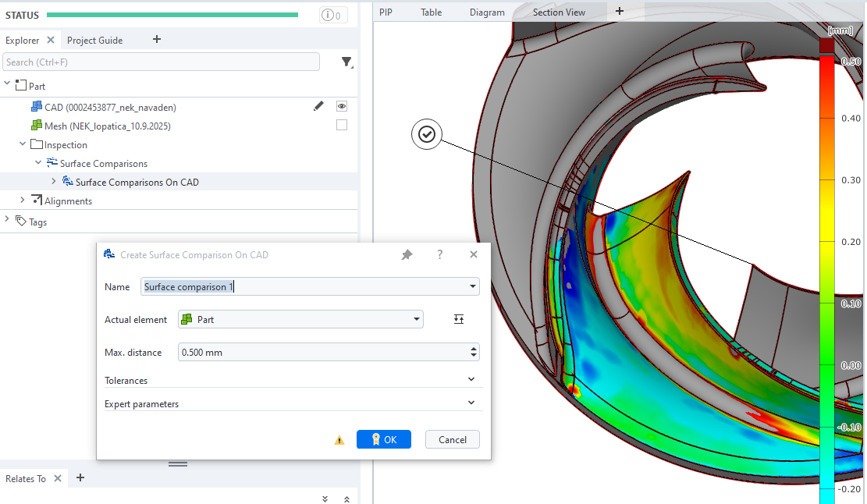Screen dimensions: 867x504
Task: Click the checkmark annotation circle in viewport
Action: tap(427, 135)
